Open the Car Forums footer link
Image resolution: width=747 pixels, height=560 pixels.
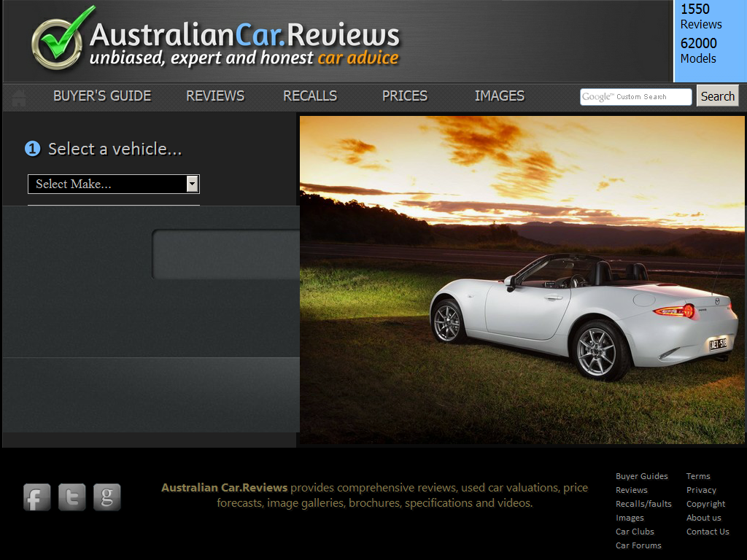638,545
